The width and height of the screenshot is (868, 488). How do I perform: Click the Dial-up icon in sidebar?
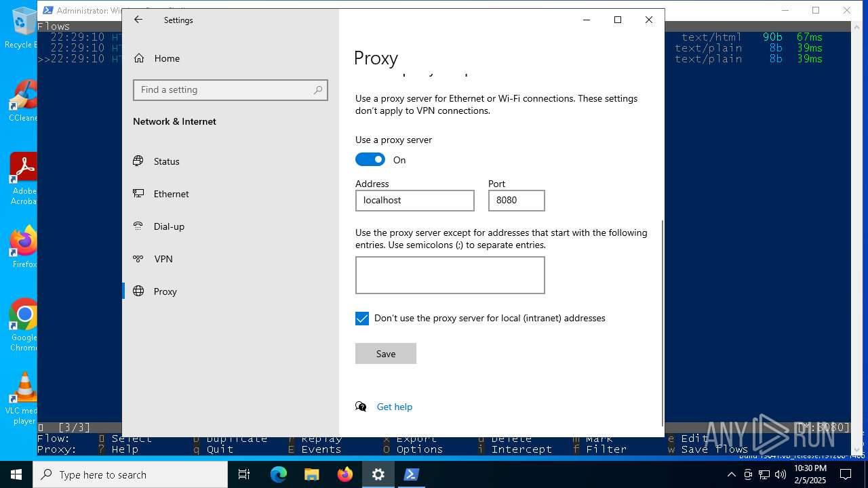[x=138, y=226]
